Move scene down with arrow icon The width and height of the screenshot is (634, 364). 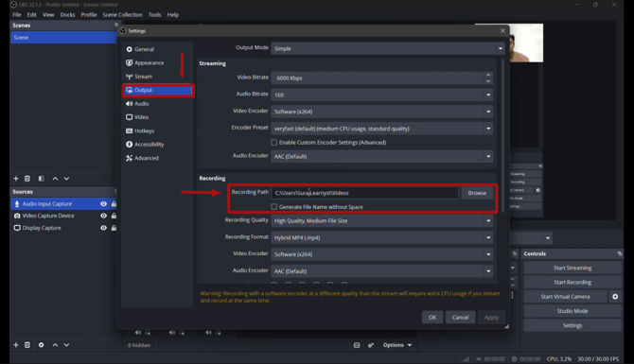tap(67, 179)
